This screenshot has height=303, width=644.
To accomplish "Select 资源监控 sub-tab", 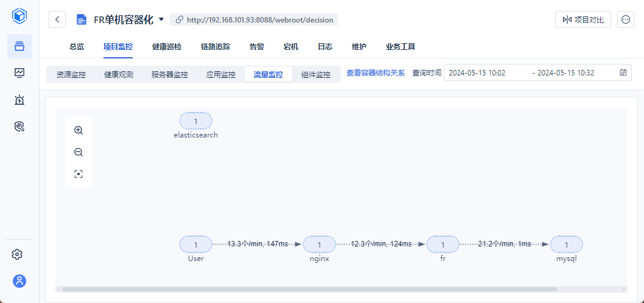I will (71, 74).
